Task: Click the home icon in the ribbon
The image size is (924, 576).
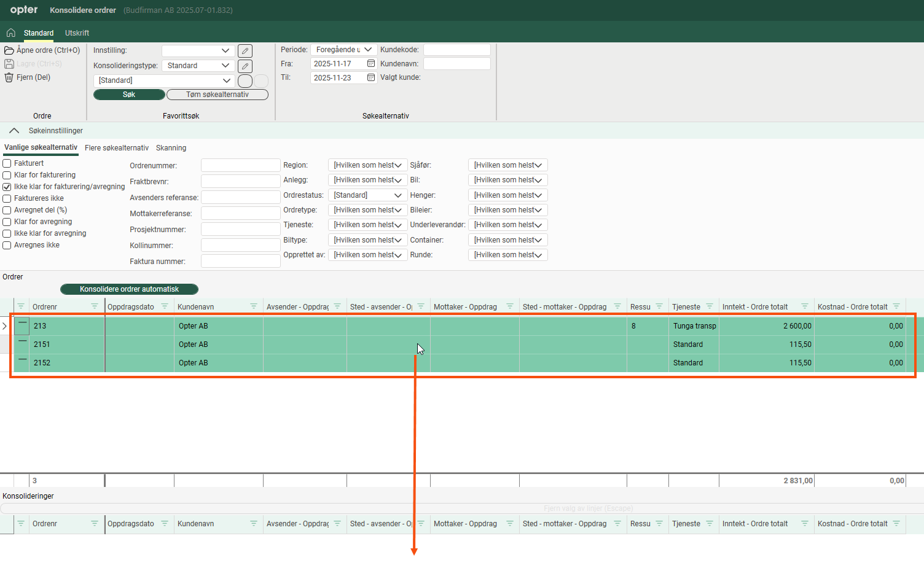Action: pyautogui.click(x=10, y=33)
